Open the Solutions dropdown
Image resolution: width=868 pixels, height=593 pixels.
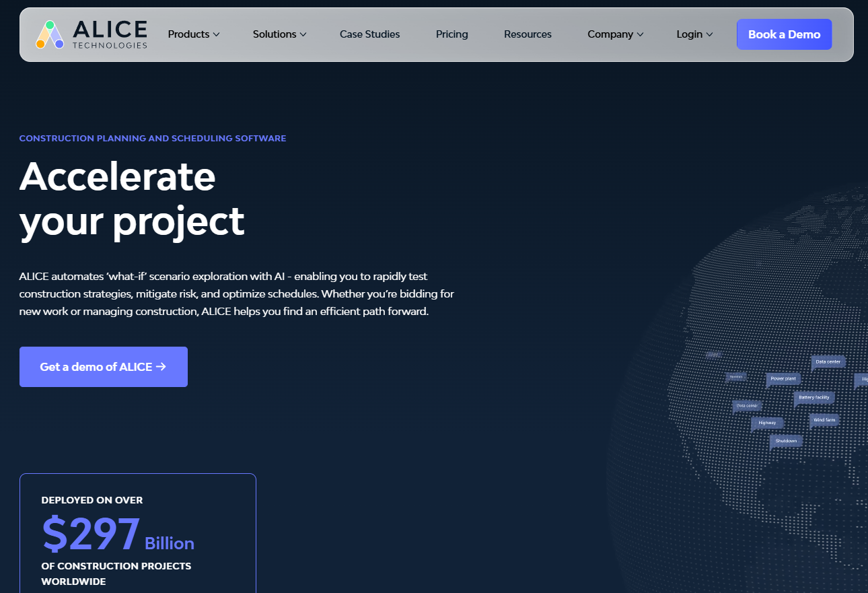280,34
